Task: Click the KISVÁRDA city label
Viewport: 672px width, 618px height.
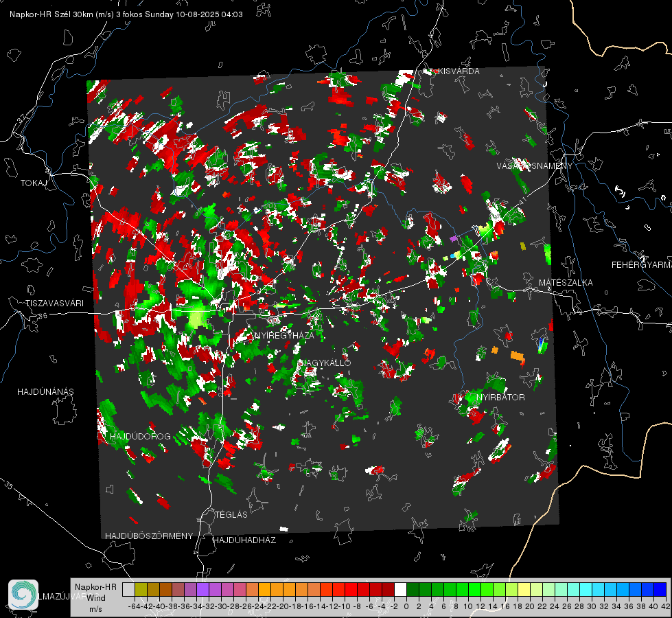Action: pos(459,71)
